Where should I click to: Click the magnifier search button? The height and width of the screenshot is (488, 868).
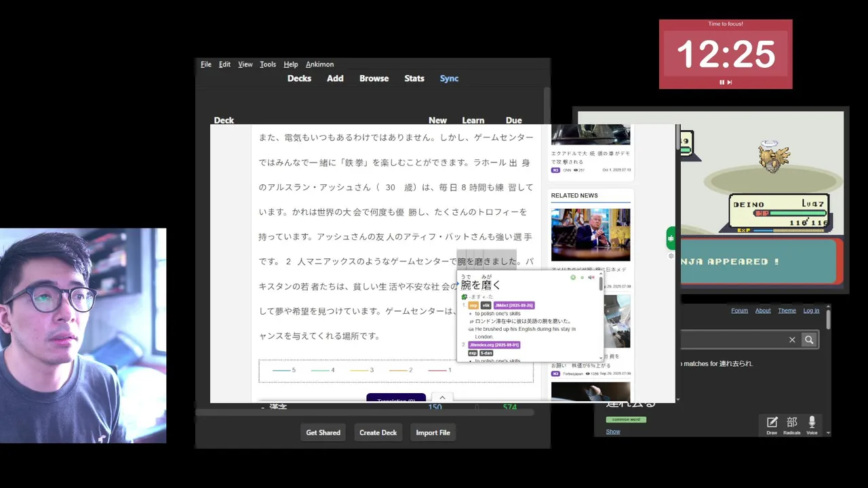click(808, 340)
